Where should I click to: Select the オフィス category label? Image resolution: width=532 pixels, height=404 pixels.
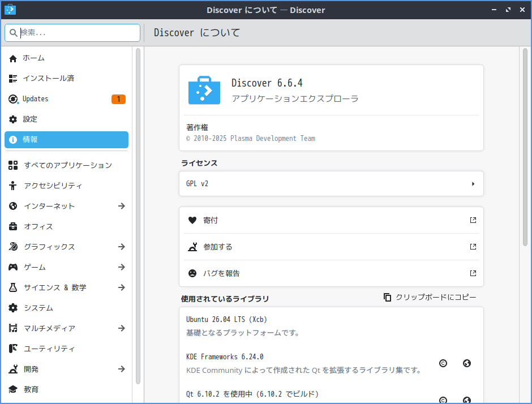[x=38, y=226]
